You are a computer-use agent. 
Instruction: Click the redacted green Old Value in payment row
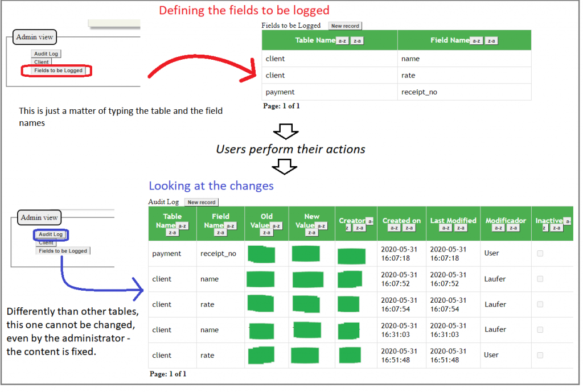pos(261,254)
